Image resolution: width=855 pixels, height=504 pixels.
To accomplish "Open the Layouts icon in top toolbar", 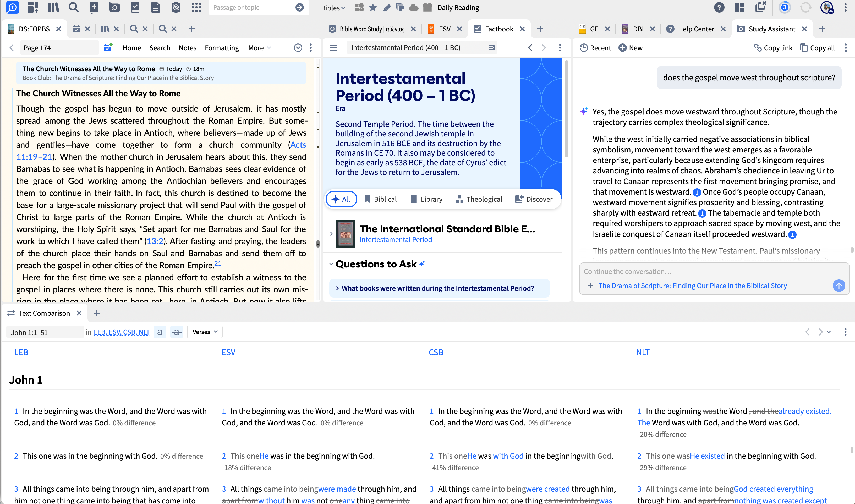I will (33, 7).
